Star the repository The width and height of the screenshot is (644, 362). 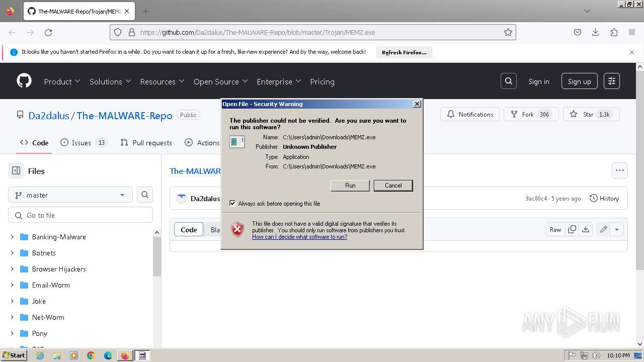591,114
